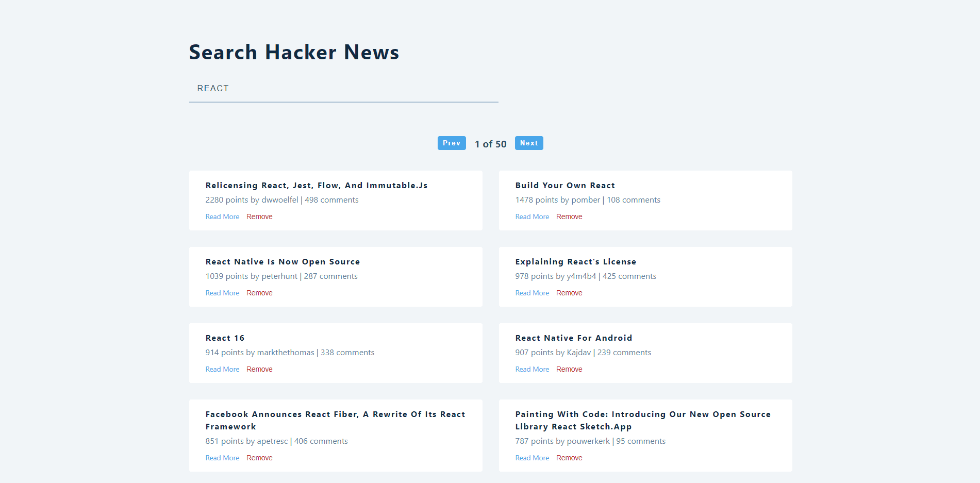
Task: Click title 'Explaining React's License'
Action: pyautogui.click(x=576, y=262)
